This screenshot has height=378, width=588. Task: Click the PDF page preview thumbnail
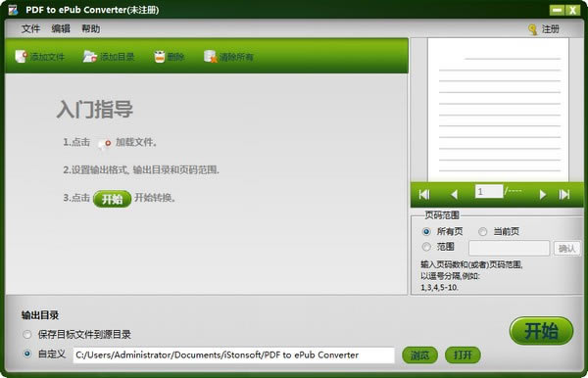click(498, 110)
